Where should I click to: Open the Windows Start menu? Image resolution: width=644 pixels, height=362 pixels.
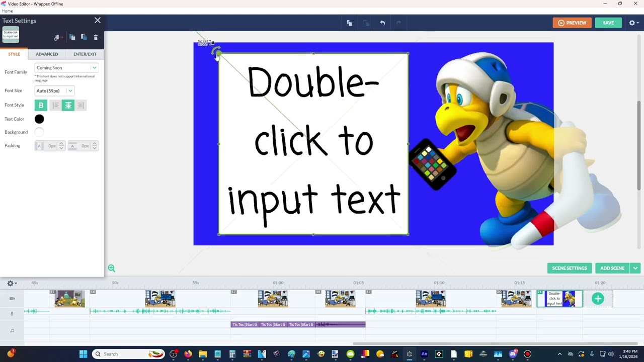pos(83,354)
